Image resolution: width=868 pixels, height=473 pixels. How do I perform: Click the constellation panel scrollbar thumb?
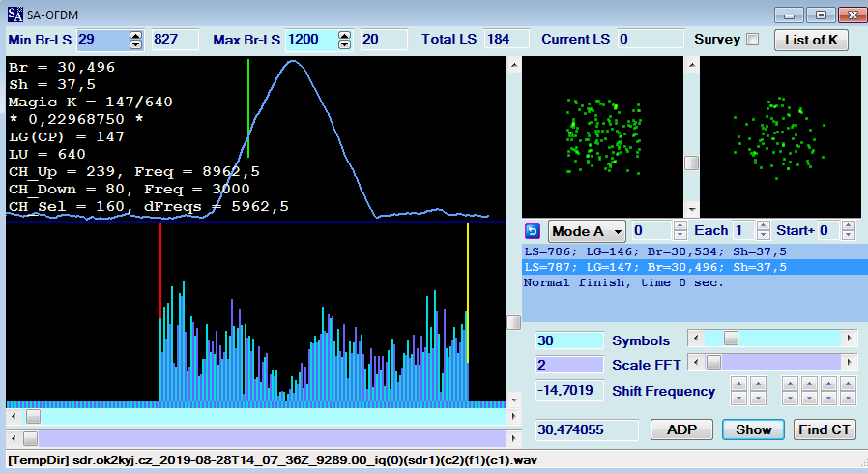[691, 163]
